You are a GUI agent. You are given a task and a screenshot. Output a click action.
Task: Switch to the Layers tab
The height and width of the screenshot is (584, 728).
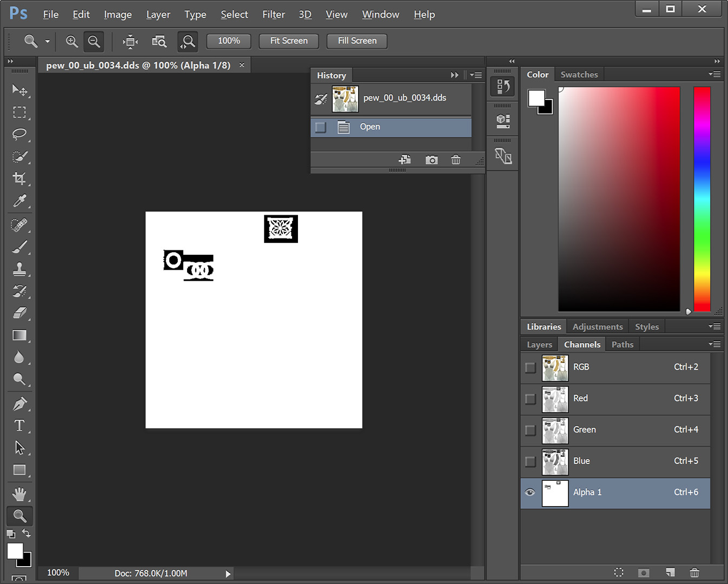coord(539,344)
